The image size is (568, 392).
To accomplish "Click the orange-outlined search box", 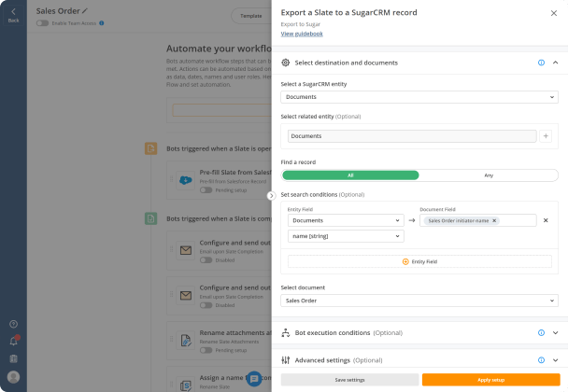I will [221, 110].
